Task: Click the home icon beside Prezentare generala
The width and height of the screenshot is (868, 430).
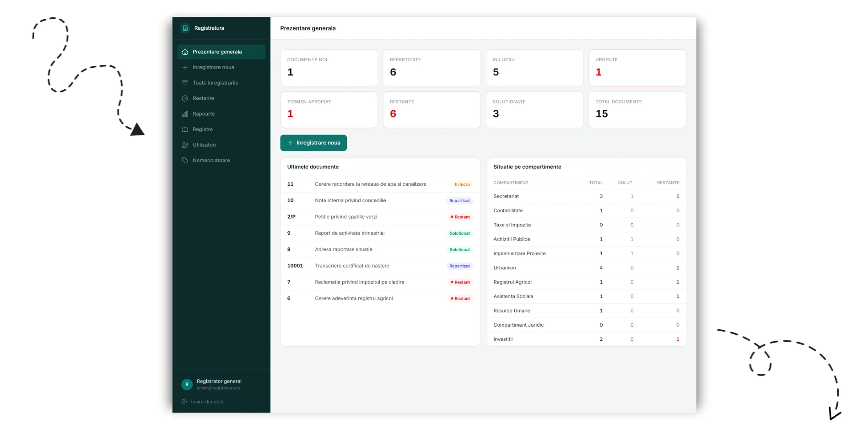Action: point(185,52)
